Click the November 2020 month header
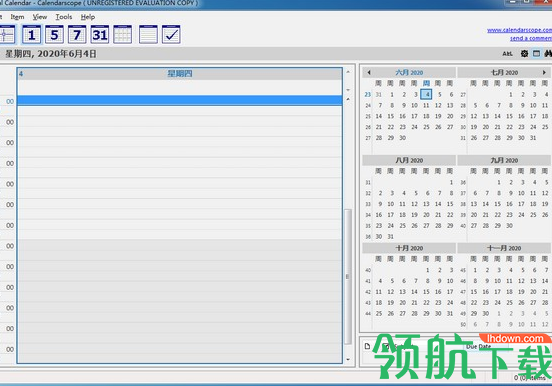The width and height of the screenshot is (552, 386). [x=504, y=248]
